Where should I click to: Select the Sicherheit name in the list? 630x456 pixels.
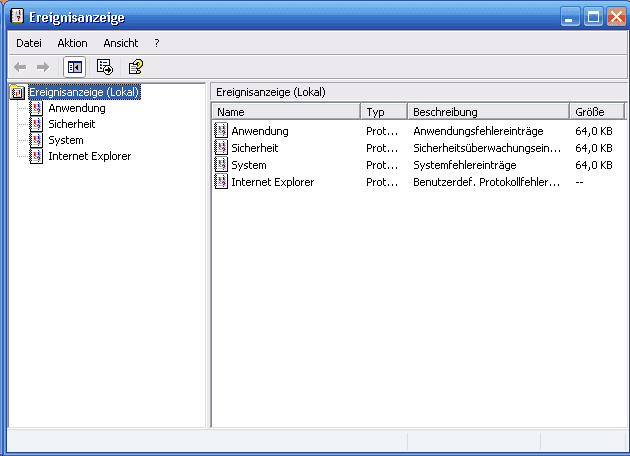click(255, 148)
